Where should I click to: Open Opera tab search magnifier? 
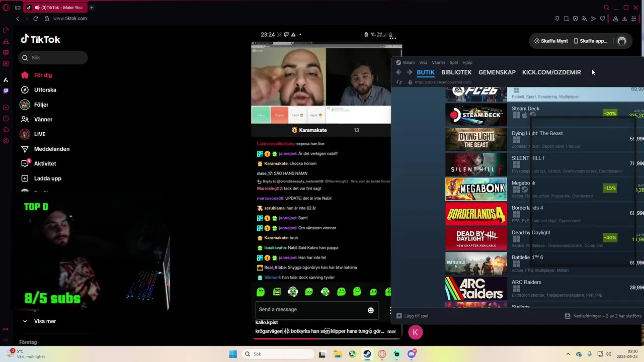tap(606, 8)
